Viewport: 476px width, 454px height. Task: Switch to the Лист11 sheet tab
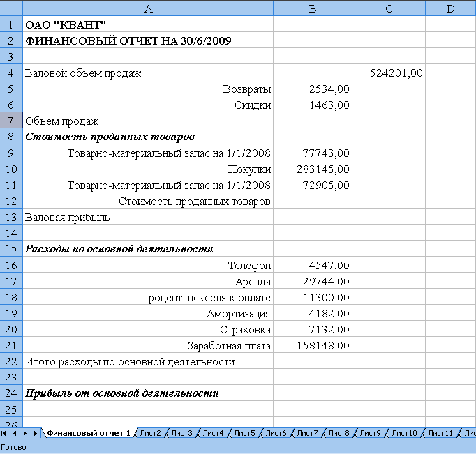point(440,433)
